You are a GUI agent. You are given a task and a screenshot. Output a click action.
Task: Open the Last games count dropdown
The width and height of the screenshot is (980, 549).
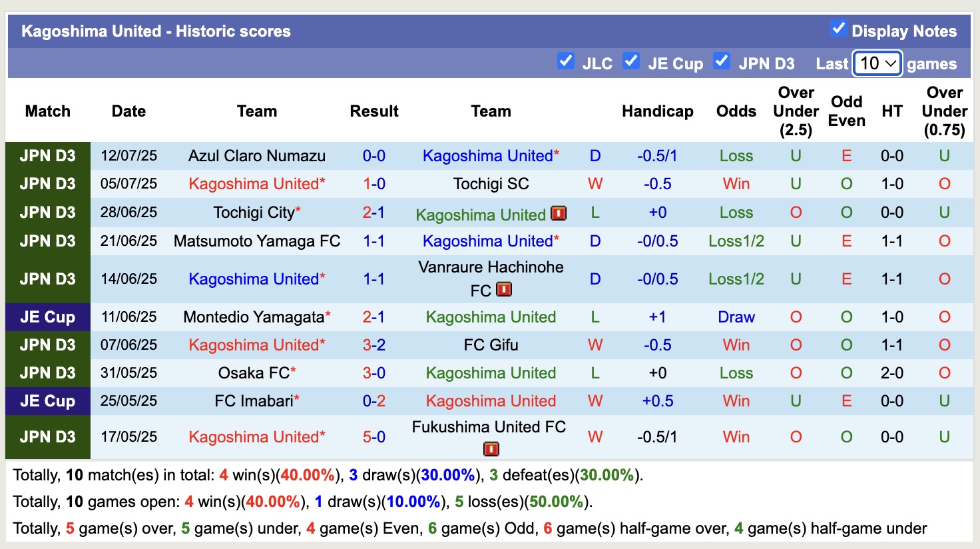pyautogui.click(x=877, y=63)
